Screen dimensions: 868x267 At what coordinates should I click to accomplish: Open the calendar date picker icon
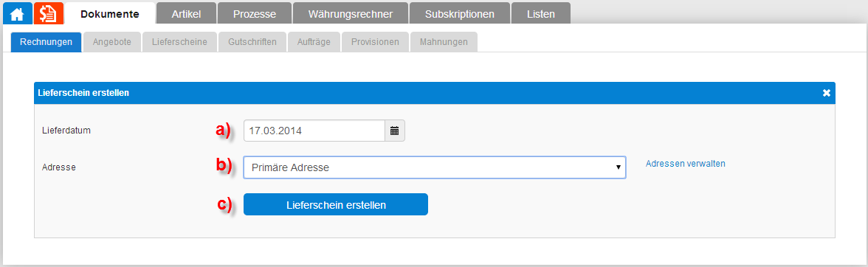[x=395, y=131]
